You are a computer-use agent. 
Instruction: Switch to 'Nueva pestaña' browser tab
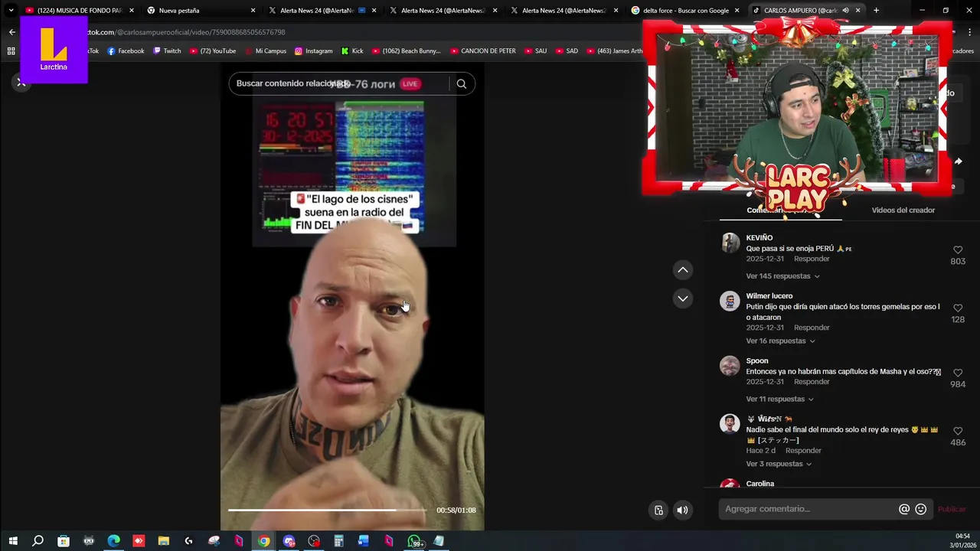click(x=201, y=11)
